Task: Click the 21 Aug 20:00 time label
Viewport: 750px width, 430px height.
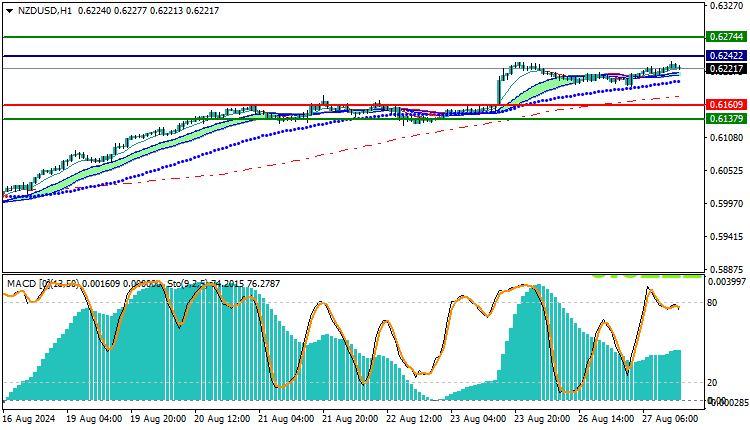Action: pyautogui.click(x=350, y=419)
